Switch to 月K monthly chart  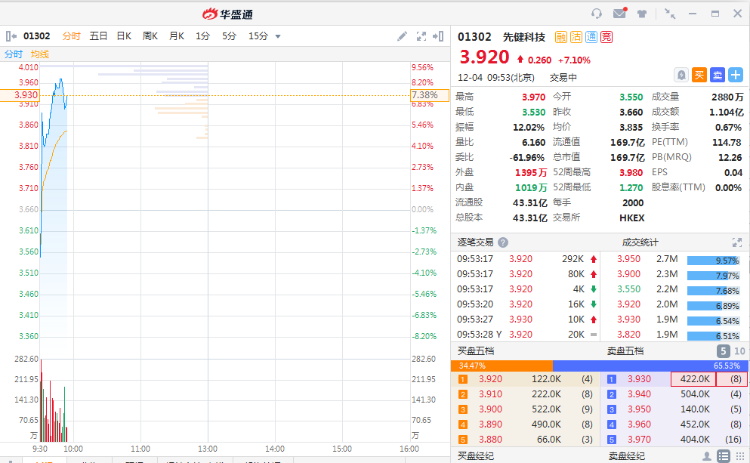[x=176, y=36]
